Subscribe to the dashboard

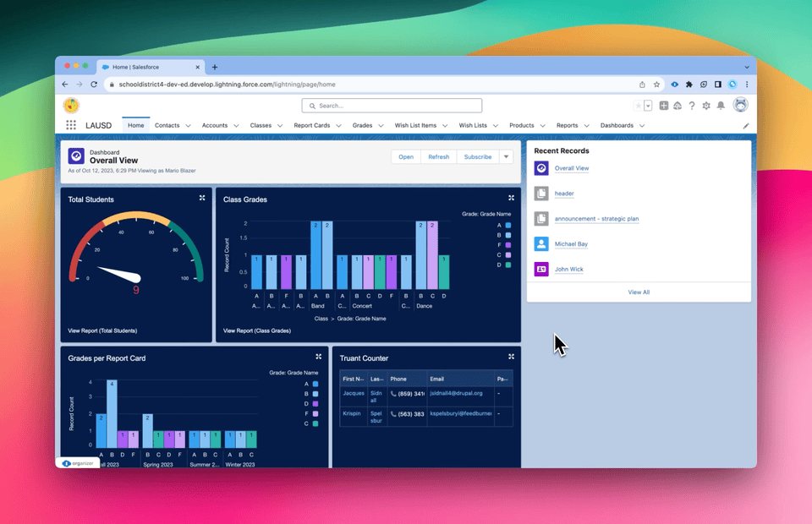pyautogui.click(x=477, y=156)
